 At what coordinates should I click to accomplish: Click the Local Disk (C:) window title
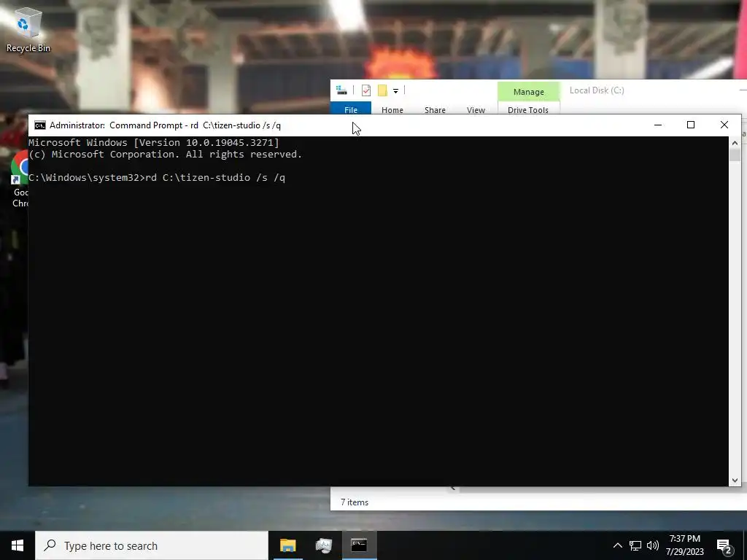(x=597, y=90)
